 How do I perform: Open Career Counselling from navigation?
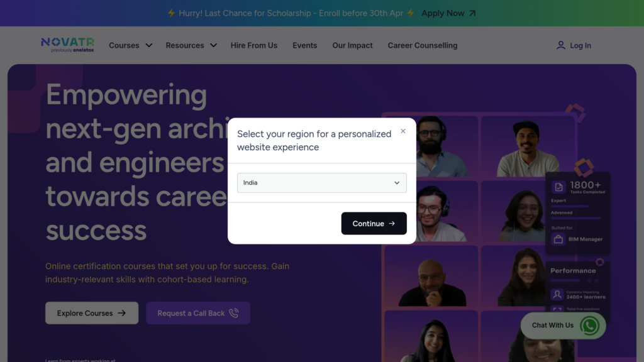click(x=422, y=45)
